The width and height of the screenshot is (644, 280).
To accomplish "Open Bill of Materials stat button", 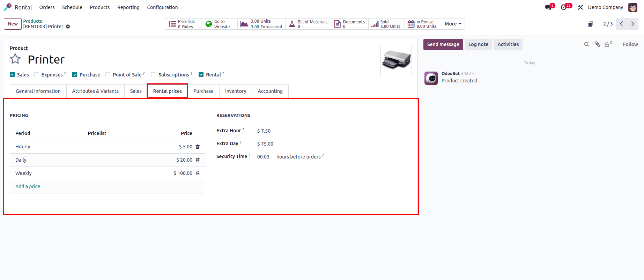I will click(308, 24).
